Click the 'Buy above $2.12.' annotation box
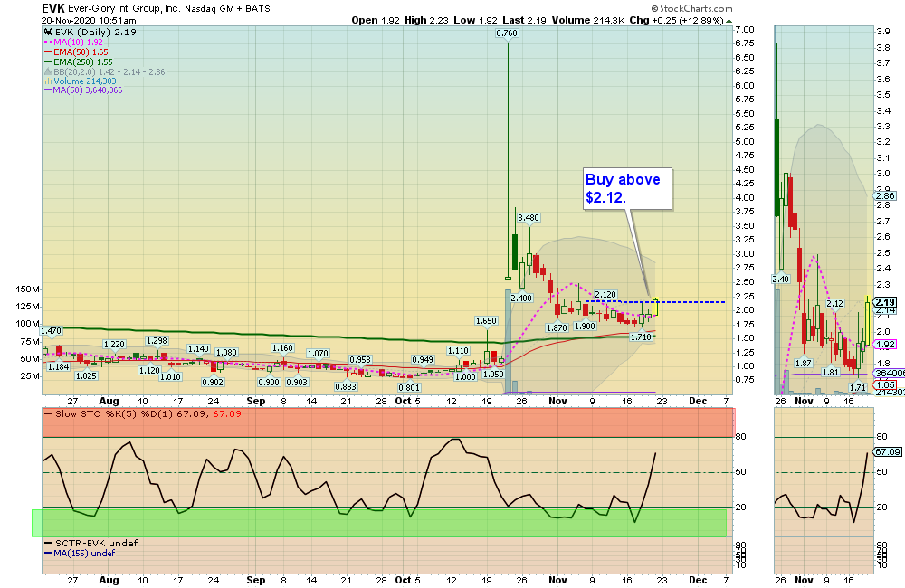 (x=627, y=189)
